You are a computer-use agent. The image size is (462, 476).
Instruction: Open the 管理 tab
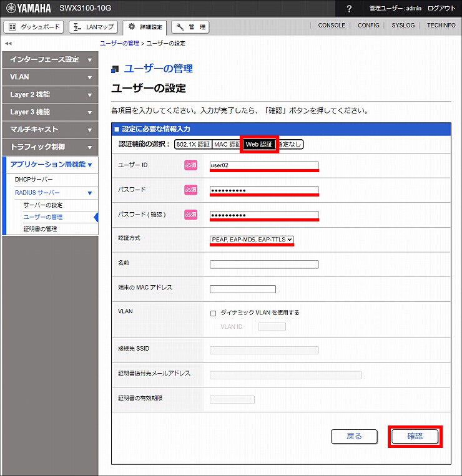point(190,27)
